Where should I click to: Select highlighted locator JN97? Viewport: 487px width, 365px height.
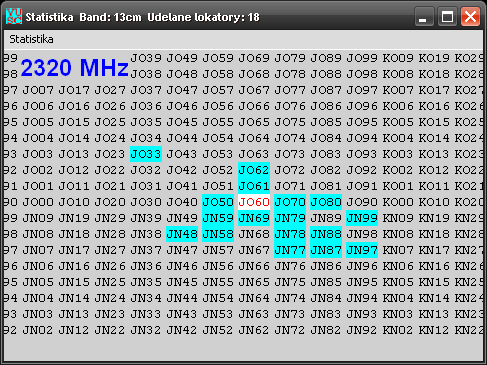(362, 250)
